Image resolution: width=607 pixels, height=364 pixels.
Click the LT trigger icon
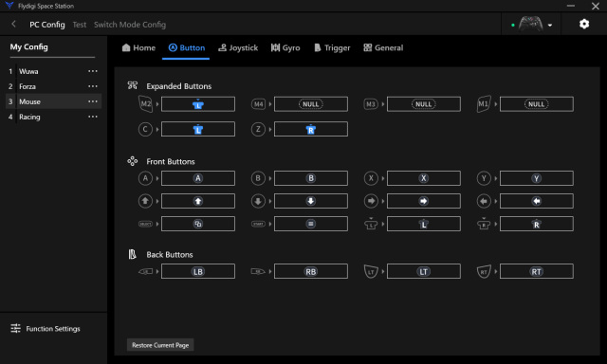pos(371,271)
